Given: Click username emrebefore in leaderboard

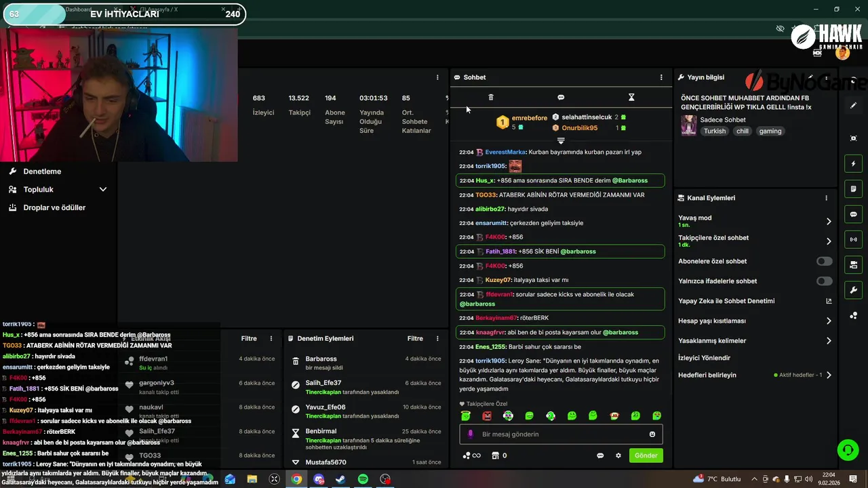Looking at the screenshot, I should coord(529,118).
